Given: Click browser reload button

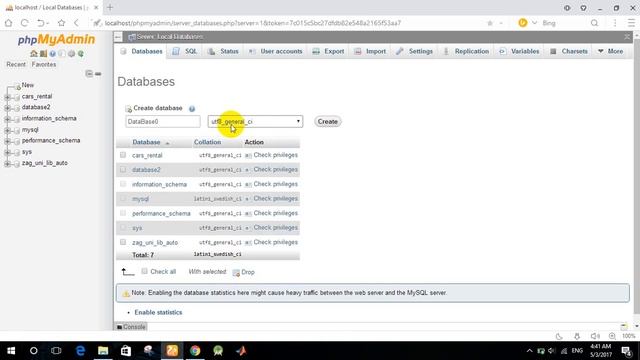Looking at the screenshot, I should click(x=24, y=23).
